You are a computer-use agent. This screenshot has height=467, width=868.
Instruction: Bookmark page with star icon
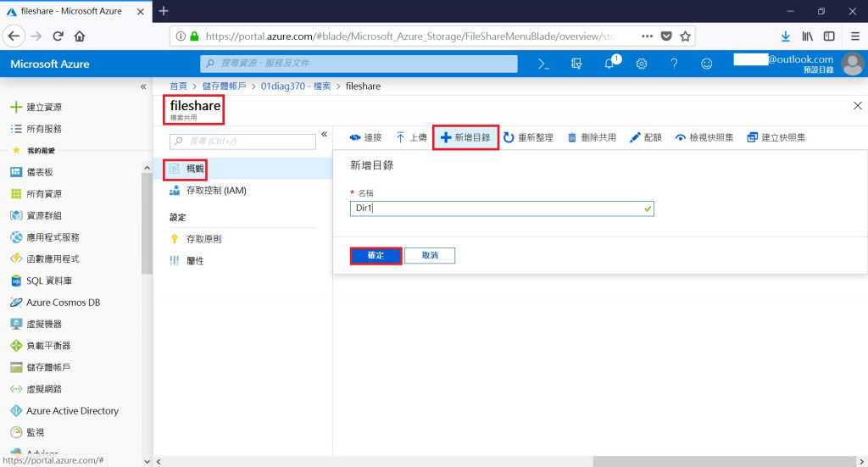[685, 36]
